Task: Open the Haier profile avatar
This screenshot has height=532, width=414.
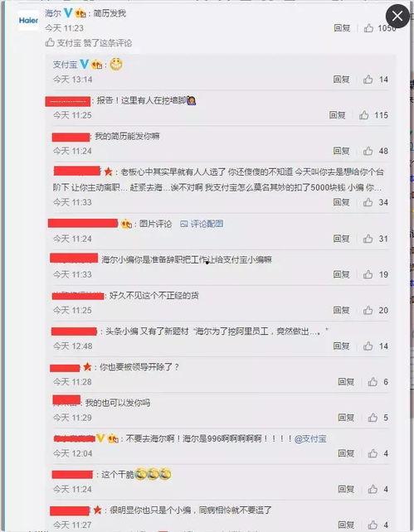Action: 28,21
